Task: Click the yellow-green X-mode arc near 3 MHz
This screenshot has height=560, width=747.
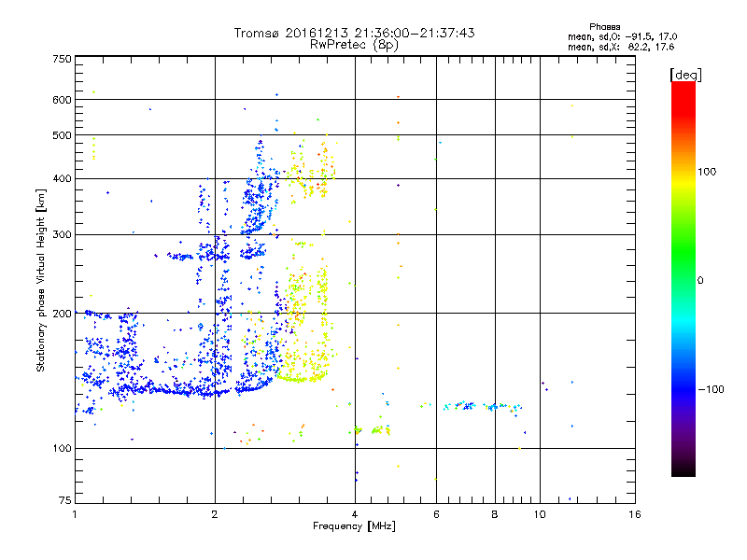Action: point(302,379)
